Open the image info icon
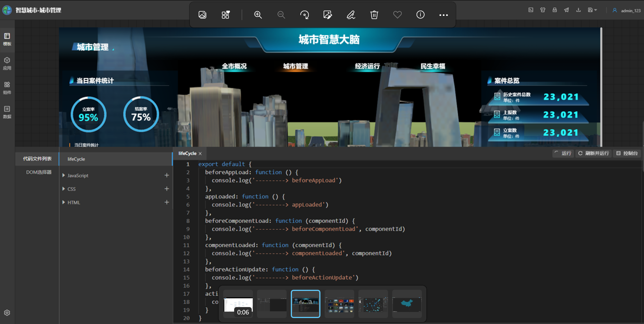The image size is (644, 324). [x=420, y=15]
